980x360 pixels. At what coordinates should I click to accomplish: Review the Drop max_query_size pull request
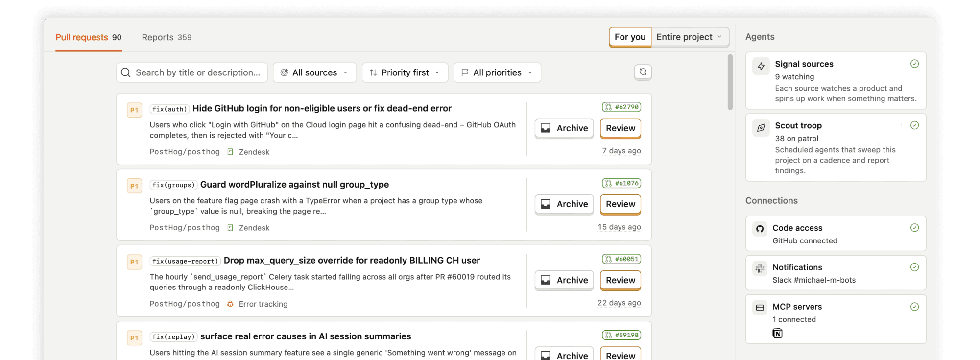621,280
